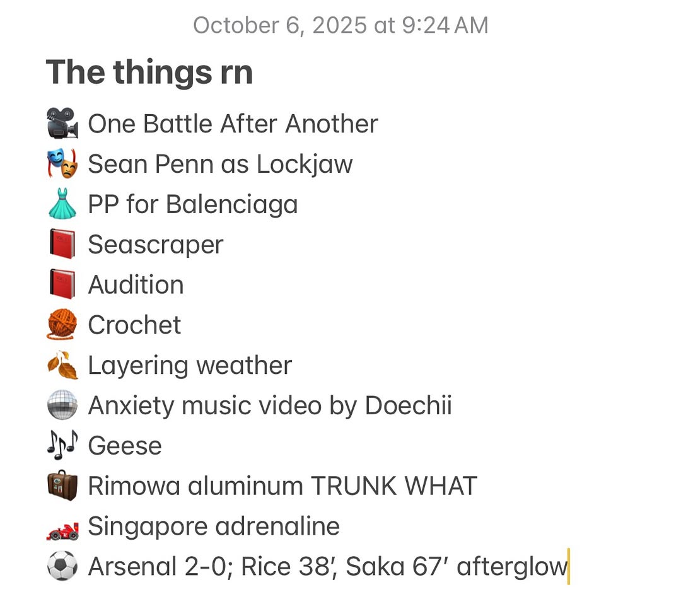Image resolution: width=681 pixels, height=616 pixels.
Task: Click the "Rimowa aluminum TRUNK WHAT" line
Action: tap(282, 486)
